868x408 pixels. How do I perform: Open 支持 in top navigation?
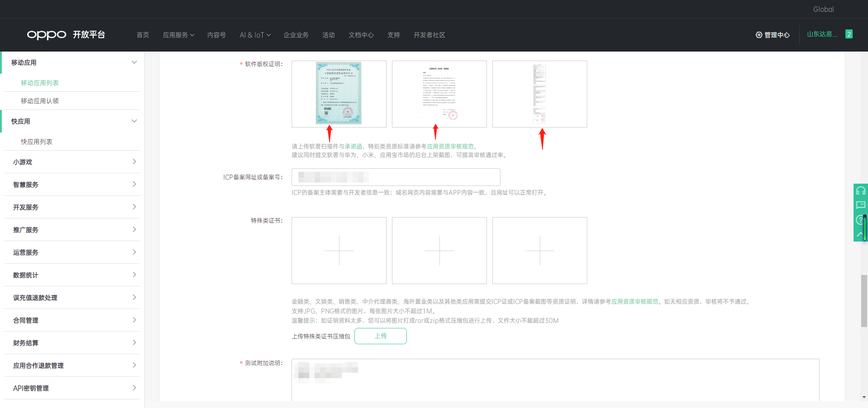click(394, 35)
